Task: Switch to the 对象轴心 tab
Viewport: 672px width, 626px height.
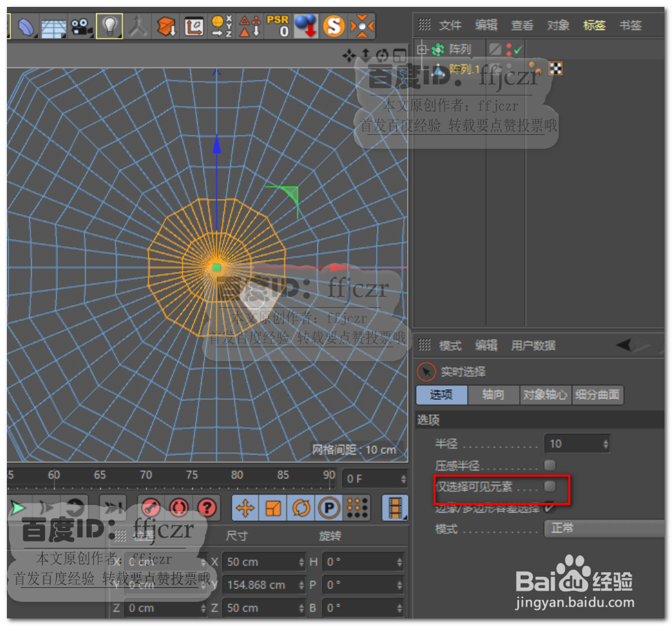Action: tap(545, 395)
